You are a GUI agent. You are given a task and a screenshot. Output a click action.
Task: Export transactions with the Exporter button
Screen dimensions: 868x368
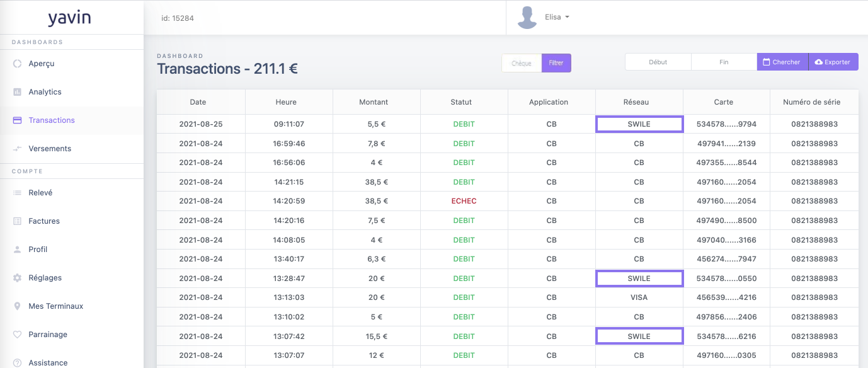click(833, 62)
